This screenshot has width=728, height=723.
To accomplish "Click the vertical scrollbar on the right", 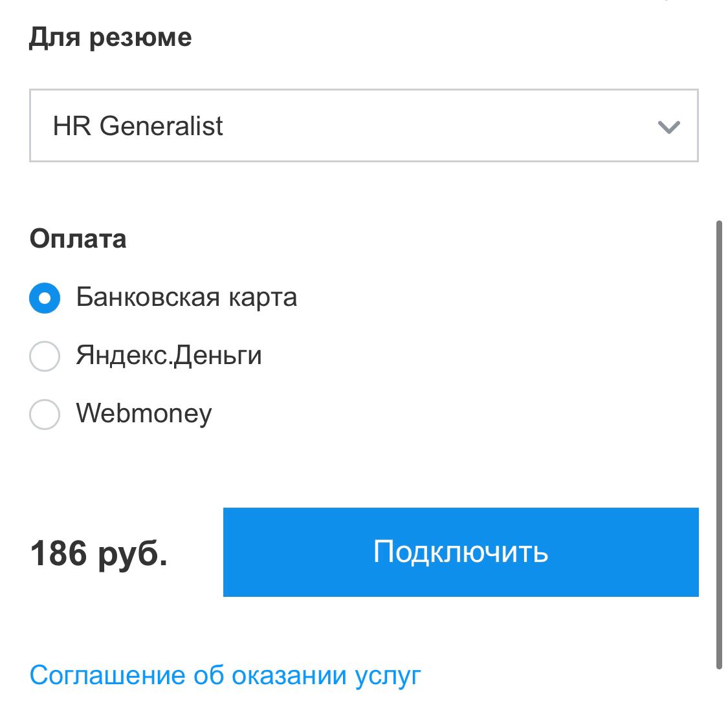I will (719, 445).
